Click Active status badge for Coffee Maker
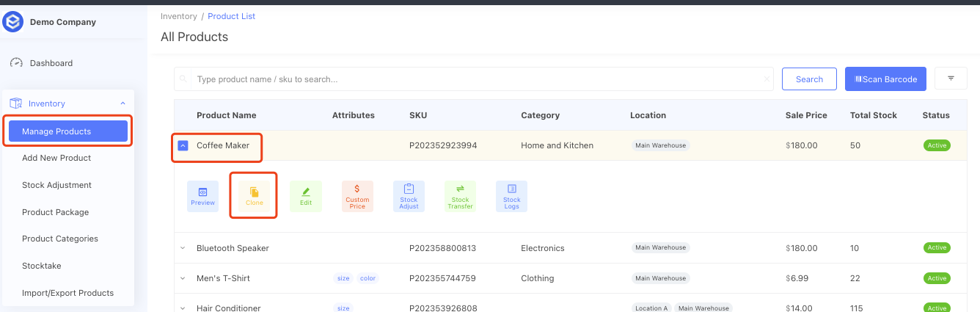This screenshot has width=980, height=312. tap(937, 145)
